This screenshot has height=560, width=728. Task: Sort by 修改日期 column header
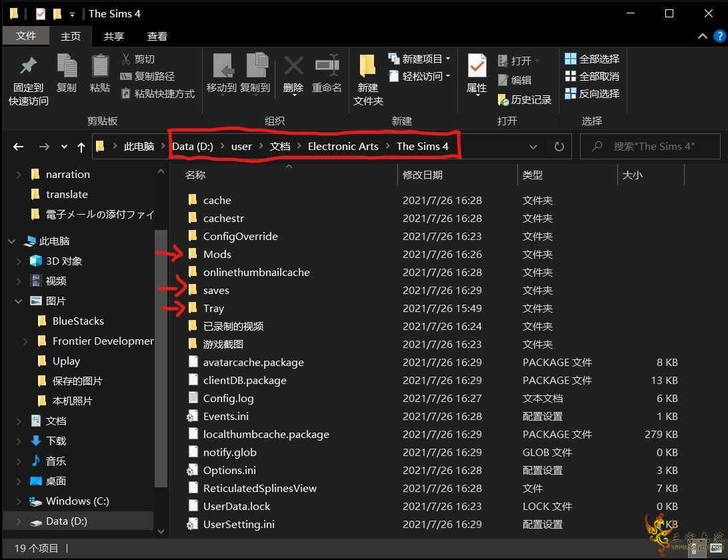[x=423, y=175]
